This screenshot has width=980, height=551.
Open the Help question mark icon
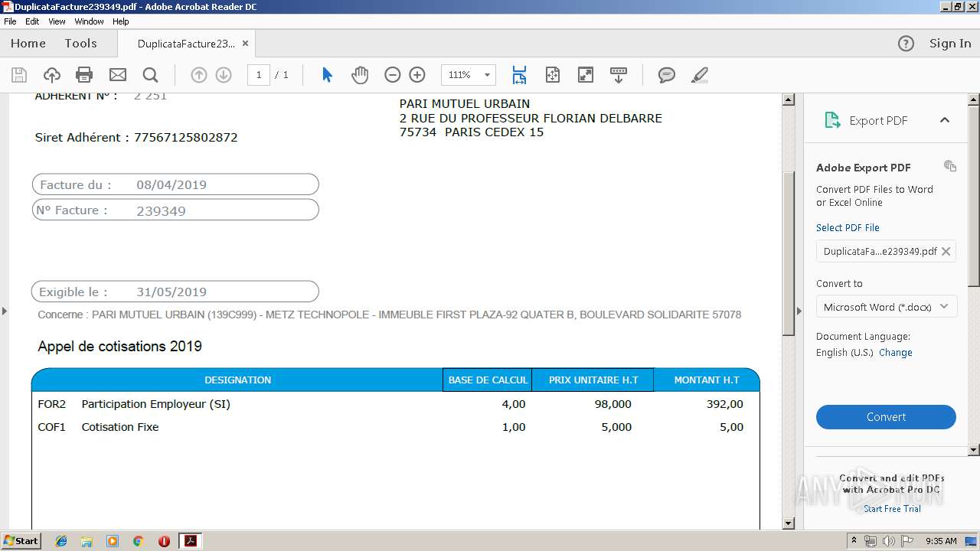point(906,44)
